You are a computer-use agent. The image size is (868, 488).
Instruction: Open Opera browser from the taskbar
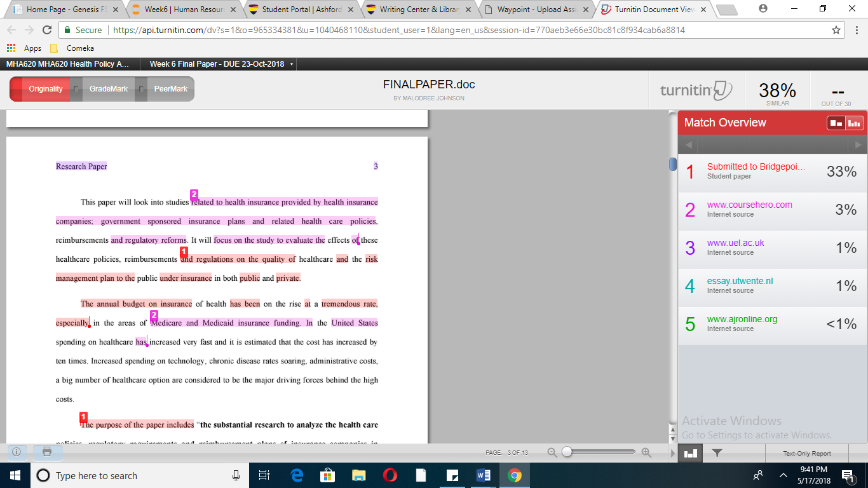click(x=390, y=475)
